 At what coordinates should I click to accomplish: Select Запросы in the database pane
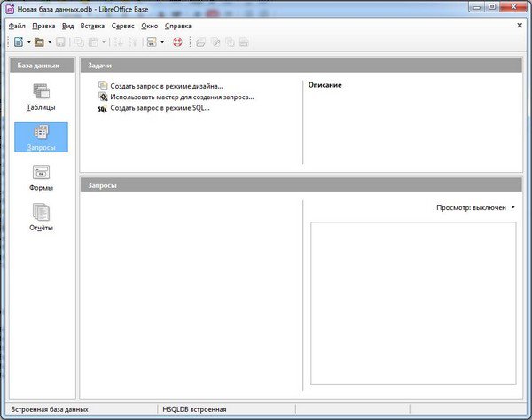[41, 136]
